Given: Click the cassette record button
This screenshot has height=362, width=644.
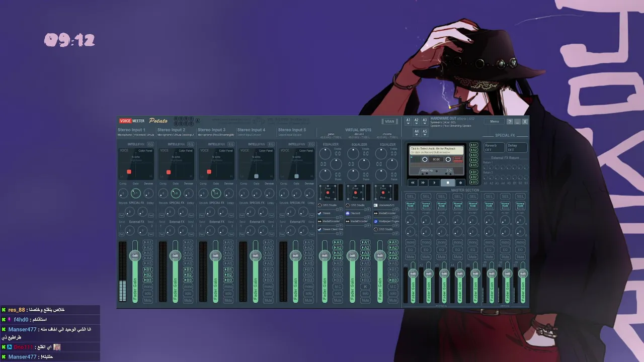Looking at the screenshot, I should pyautogui.click(x=460, y=183).
